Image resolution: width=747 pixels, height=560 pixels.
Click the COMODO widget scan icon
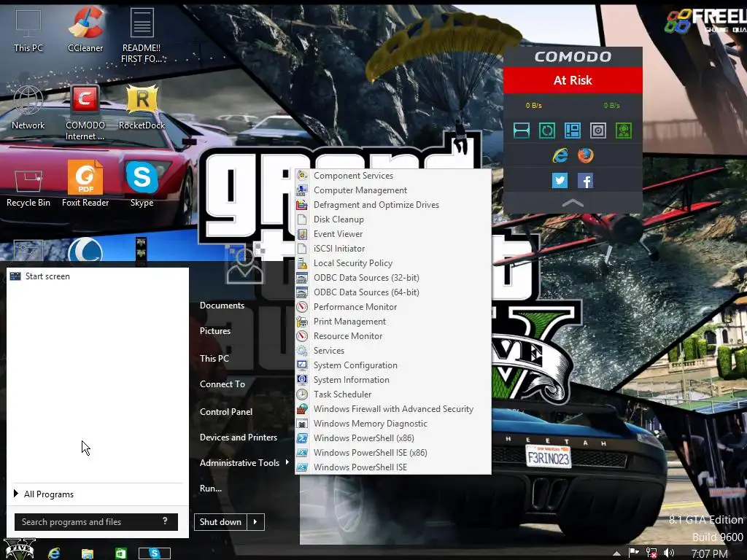521,131
